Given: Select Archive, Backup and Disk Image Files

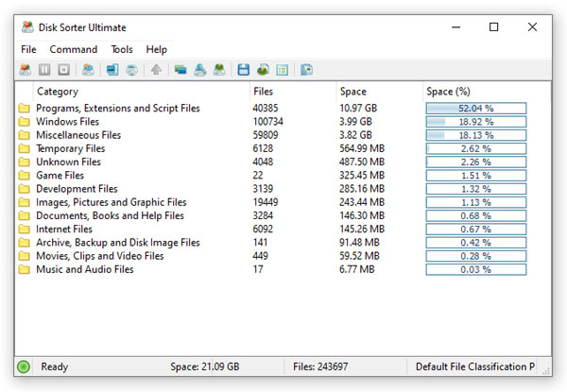Looking at the screenshot, I should point(118,242).
